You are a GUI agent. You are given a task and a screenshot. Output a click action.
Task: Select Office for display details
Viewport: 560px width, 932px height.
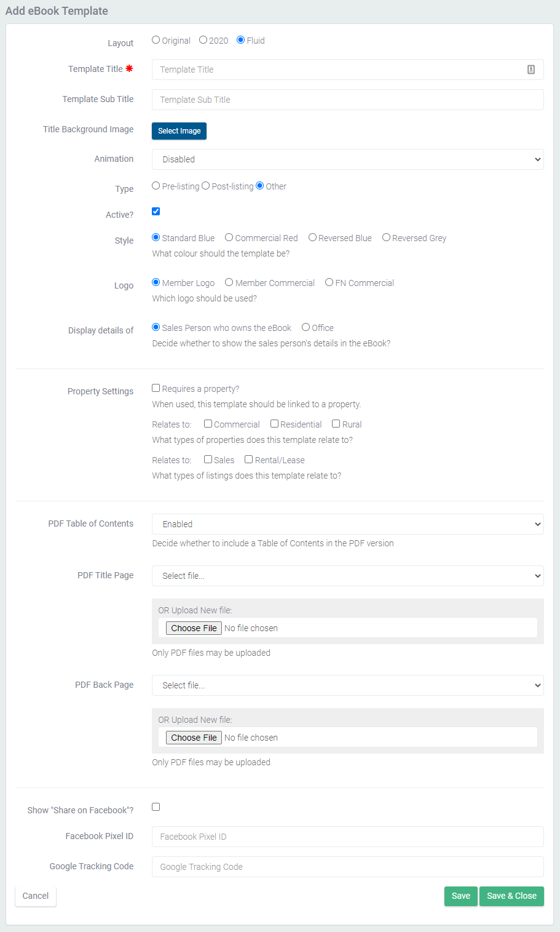coord(306,327)
